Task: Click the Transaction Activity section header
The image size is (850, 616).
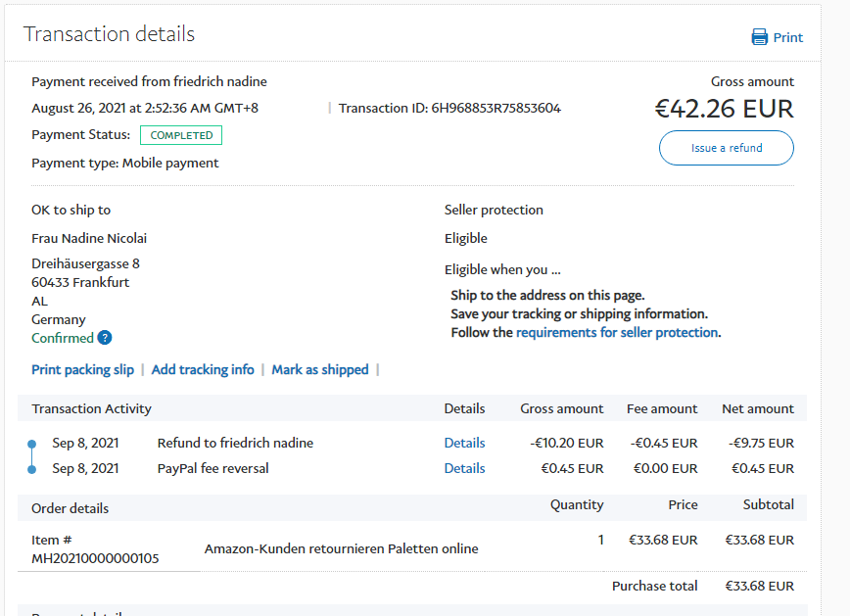Action: pyautogui.click(x=91, y=408)
